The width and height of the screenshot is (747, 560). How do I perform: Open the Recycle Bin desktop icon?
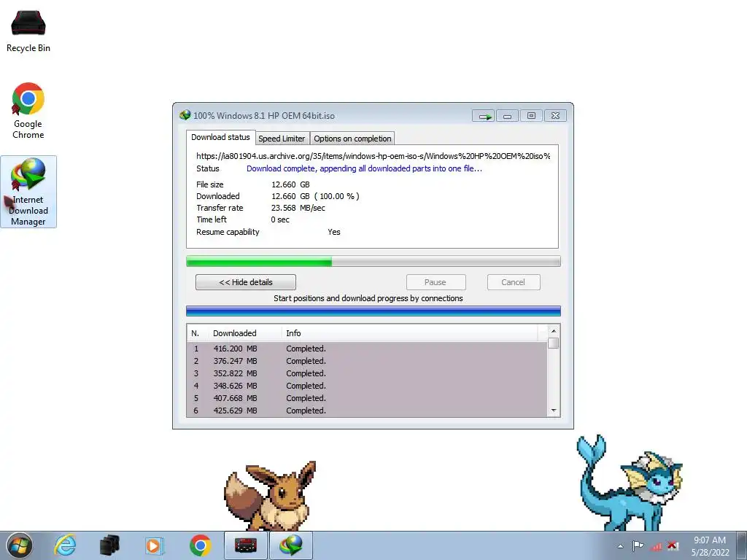[x=28, y=31]
